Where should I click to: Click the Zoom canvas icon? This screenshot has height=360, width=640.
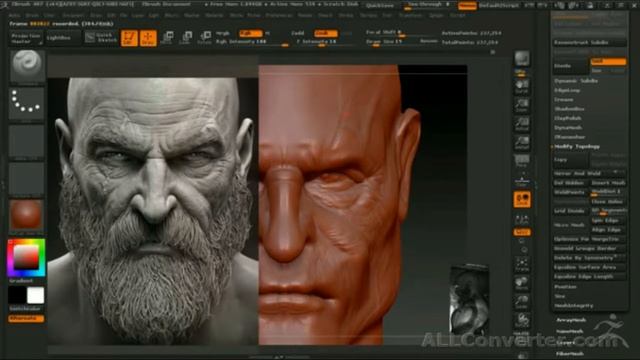522,105
